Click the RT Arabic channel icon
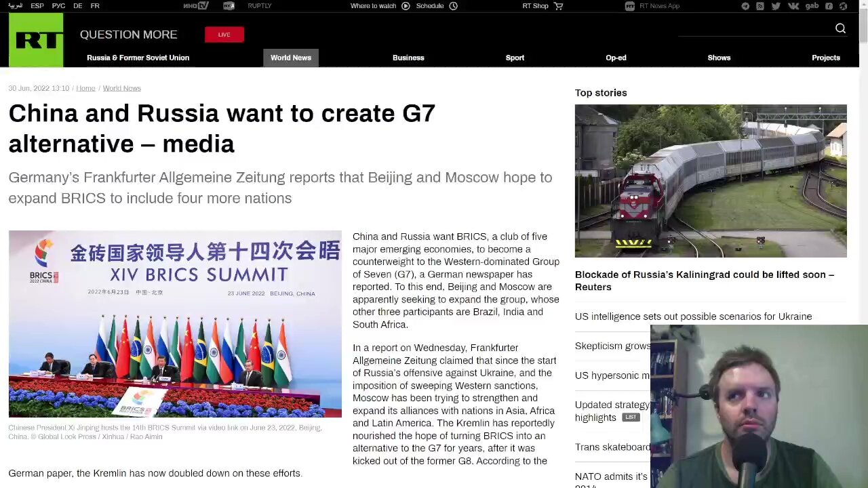This screenshot has width=868, height=488. 229,6
